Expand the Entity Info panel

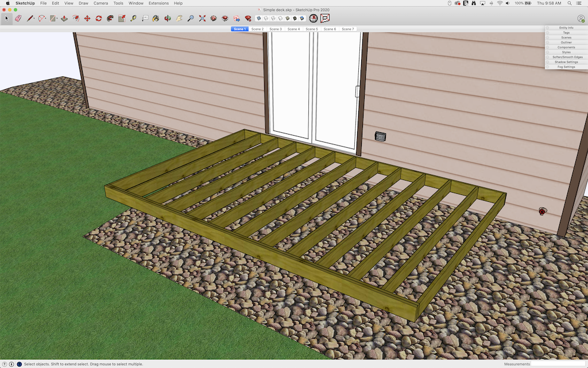pyautogui.click(x=566, y=28)
